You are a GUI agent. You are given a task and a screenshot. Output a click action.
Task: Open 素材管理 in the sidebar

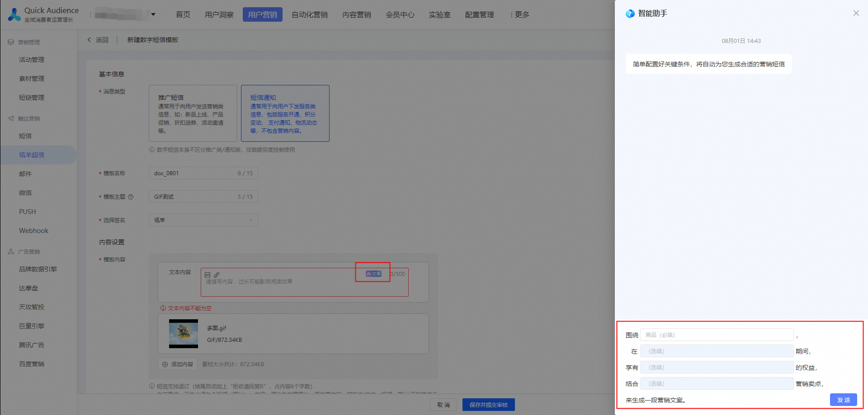pyautogui.click(x=32, y=79)
